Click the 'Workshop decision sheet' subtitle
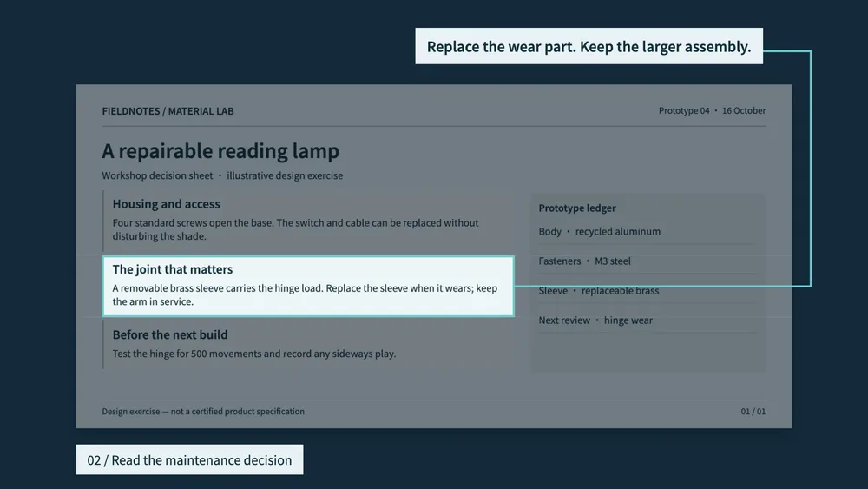 click(x=222, y=175)
